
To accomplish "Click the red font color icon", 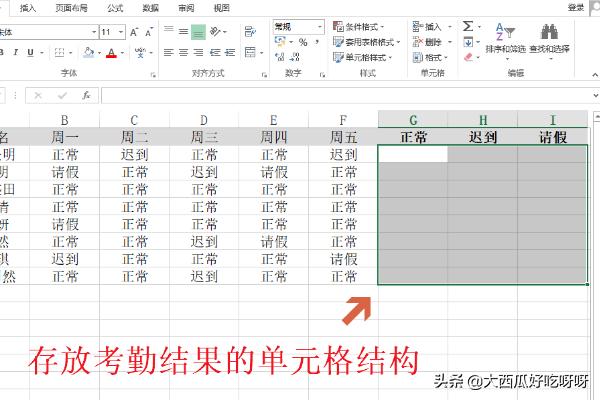I will click(108, 52).
